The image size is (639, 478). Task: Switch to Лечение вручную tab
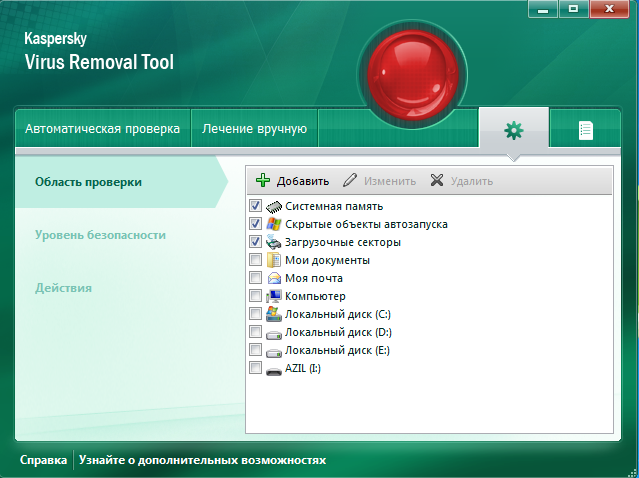pyautogui.click(x=254, y=128)
